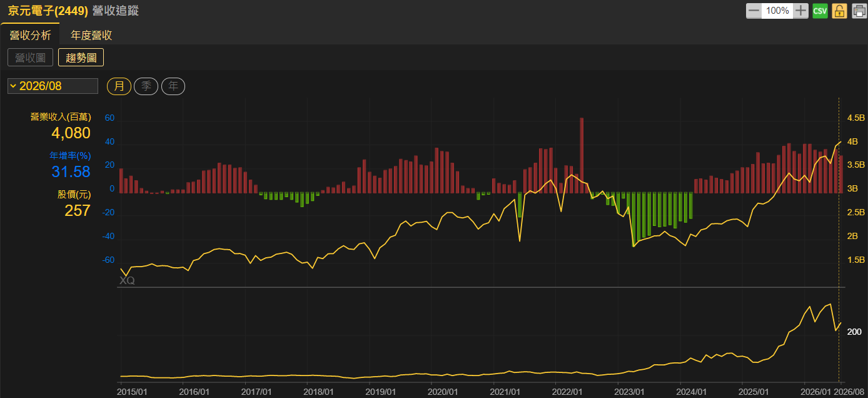Click the 200 price axis label

(x=854, y=332)
